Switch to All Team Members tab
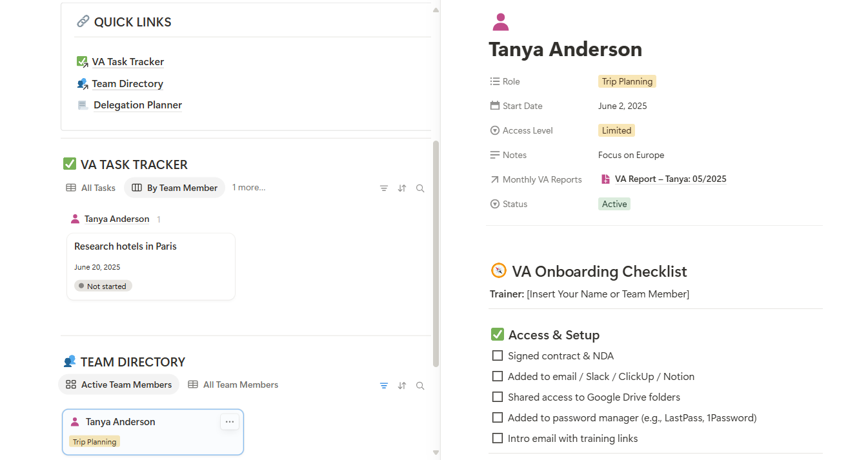The height and width of the screenshot is (460, 868). pos(233,385)
